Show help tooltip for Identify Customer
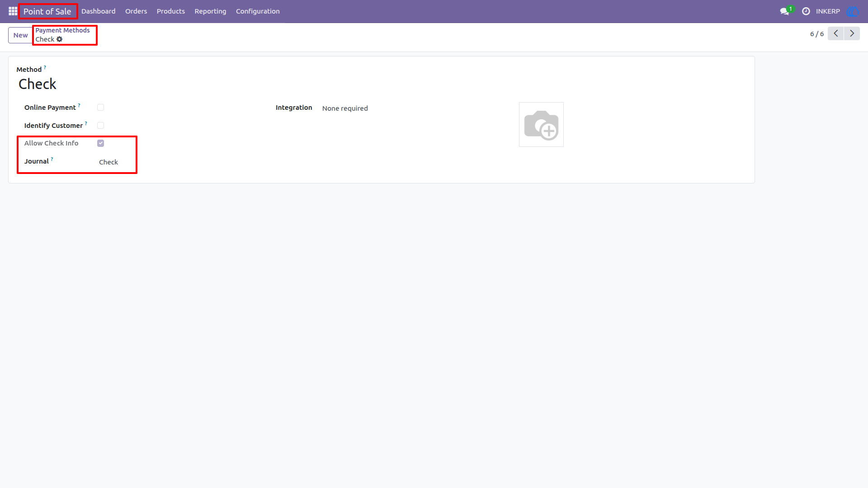 (86, 123)
